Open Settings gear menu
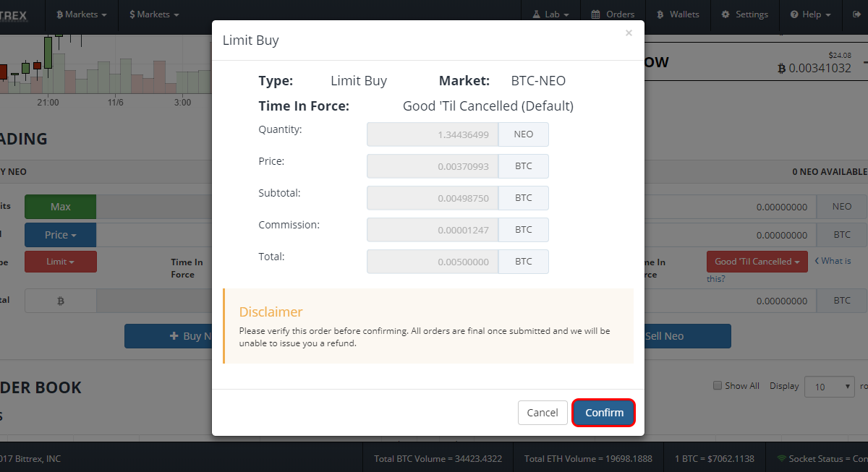This screenshot has height=472, width=868. pos(744,14)
